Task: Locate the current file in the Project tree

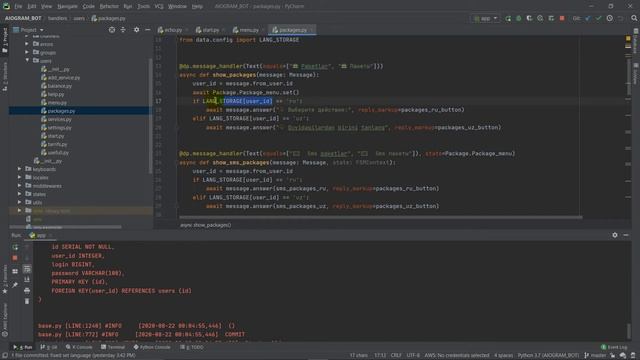Action: [111, 30]
